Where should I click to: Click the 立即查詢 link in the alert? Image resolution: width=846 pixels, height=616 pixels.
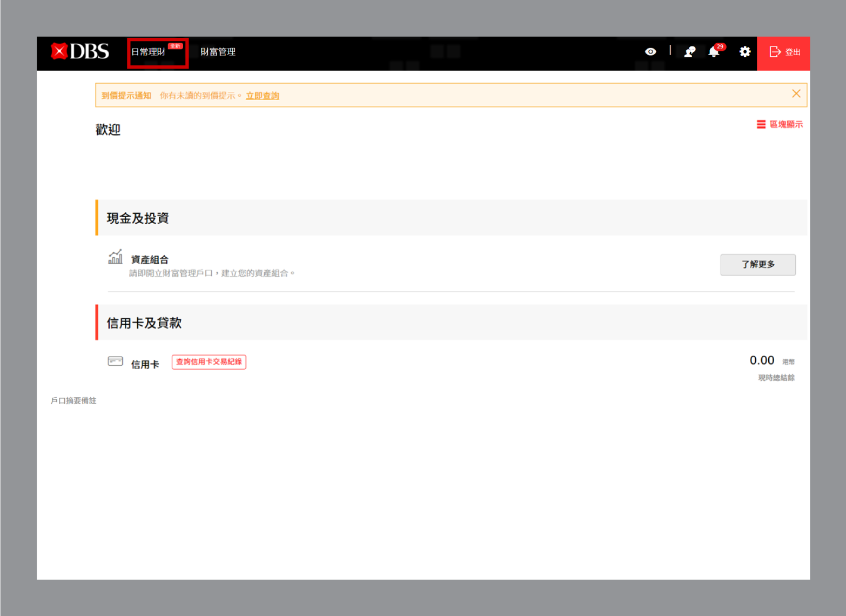point(263,96)
